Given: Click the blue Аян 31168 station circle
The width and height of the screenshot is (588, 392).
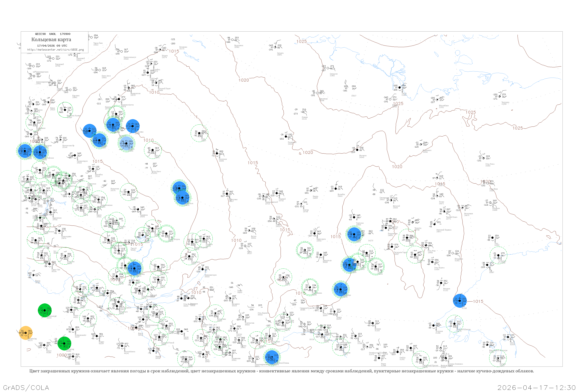Looking at the screenshot, I should click(x=460, y=301).
